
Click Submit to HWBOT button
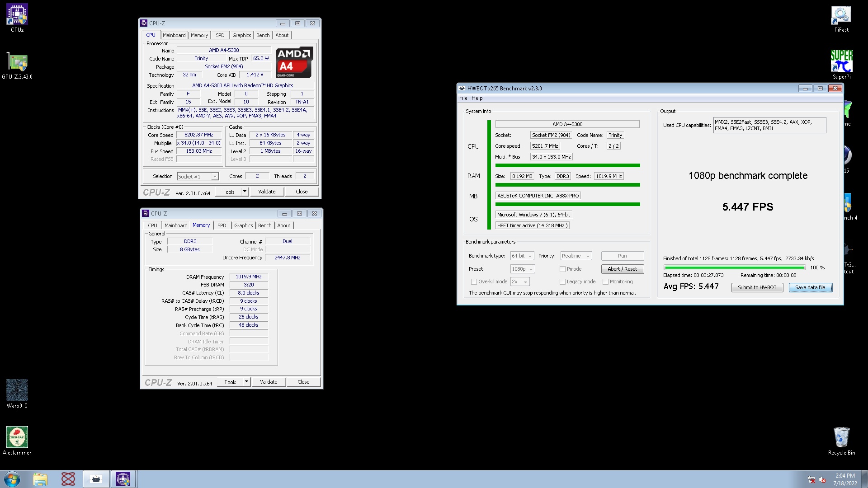tap(757, 287)
